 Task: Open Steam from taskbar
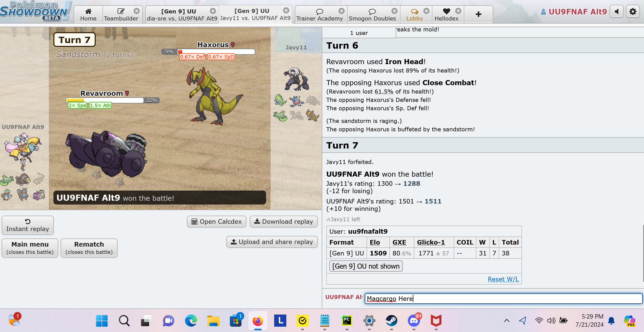(x=391, y=321)
